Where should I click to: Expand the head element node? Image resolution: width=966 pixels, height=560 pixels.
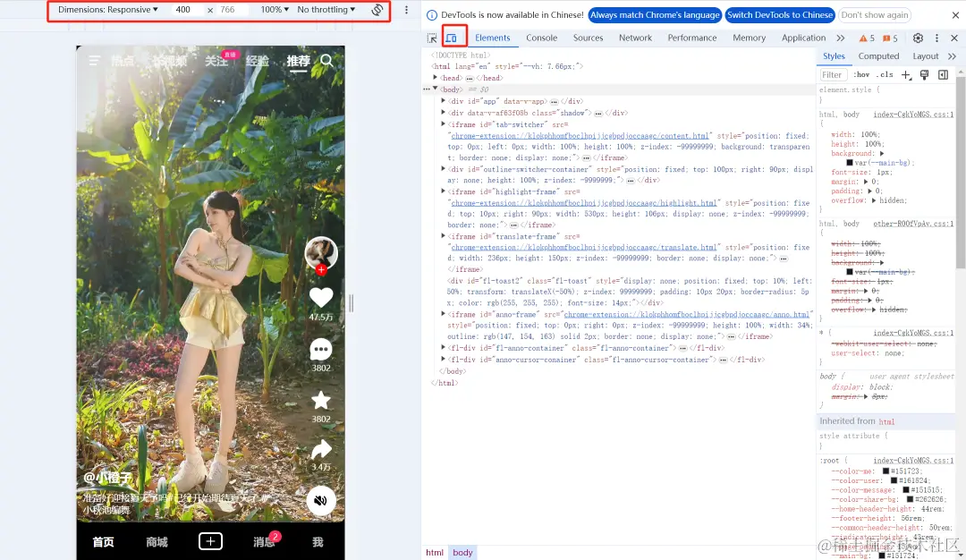click(x=435, y=78)
